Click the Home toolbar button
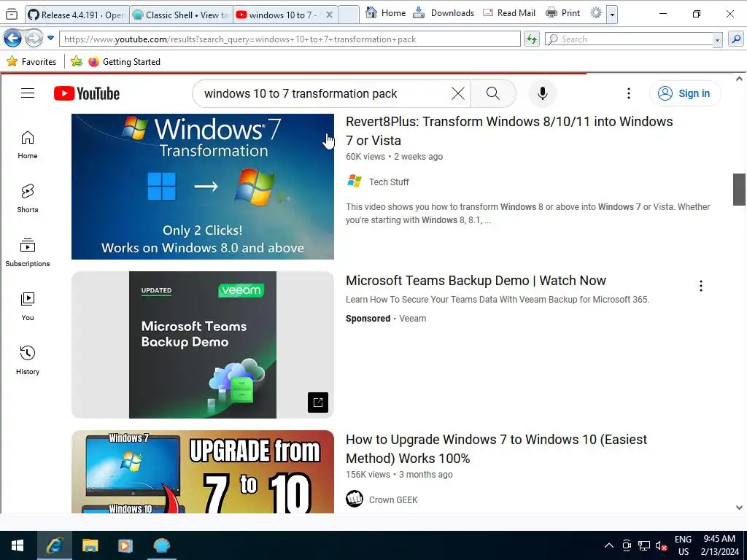The width and height of the screenshot is (747, 560). click(x=386, y=13)
